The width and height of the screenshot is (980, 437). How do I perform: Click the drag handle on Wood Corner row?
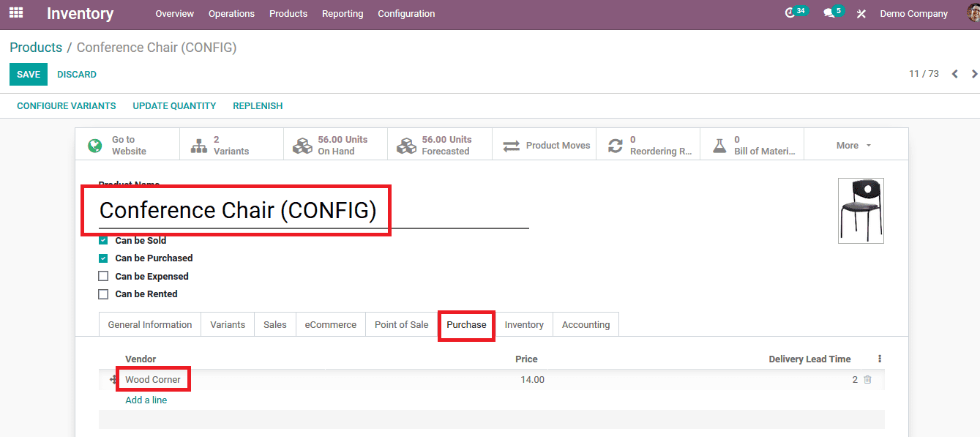coord(113,380)
